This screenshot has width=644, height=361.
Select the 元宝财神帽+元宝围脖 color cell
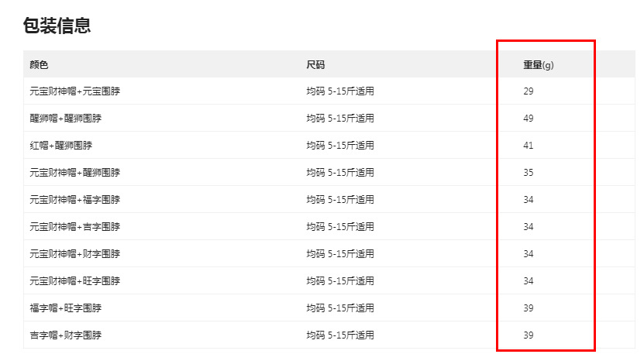(74, 91)
